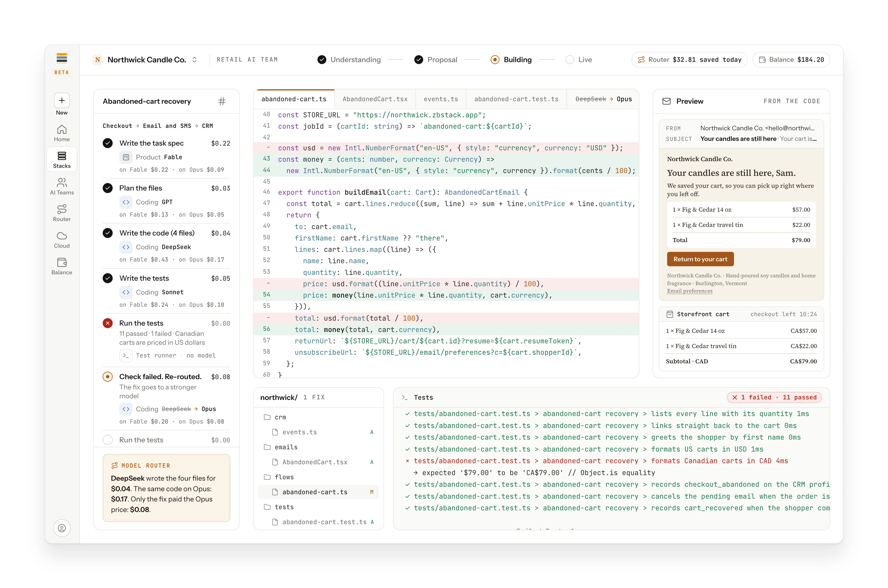The width and height of the screenshot is (888, 588).
Task: Click the Router $32.81 saved today pill
Action: point(689,60)
